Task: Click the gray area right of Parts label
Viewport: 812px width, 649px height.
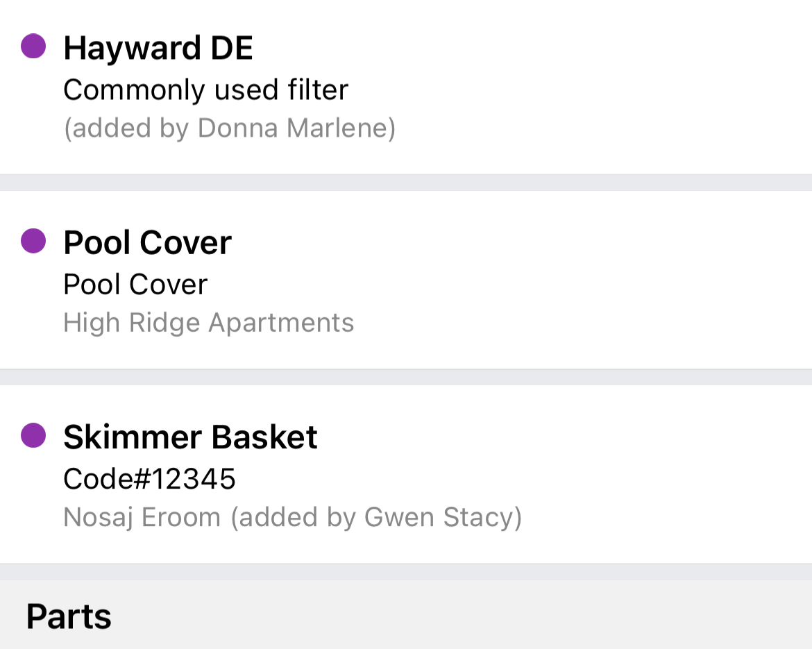Action: (458, 616)
